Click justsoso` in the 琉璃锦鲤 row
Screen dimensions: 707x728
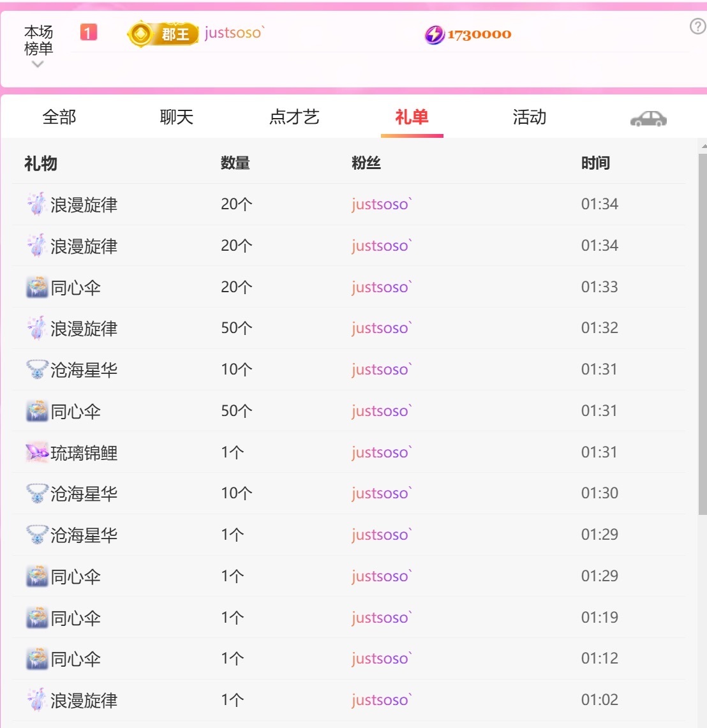coord(382,452)
